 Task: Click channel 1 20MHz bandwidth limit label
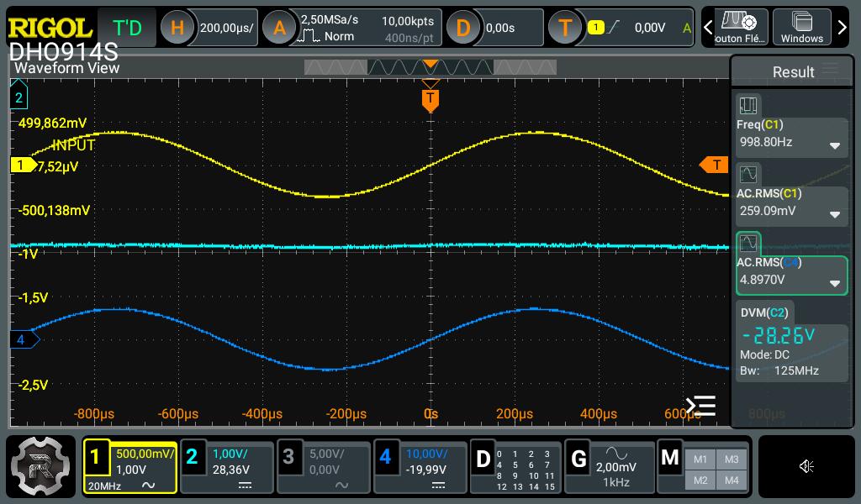tap(104, 486)
